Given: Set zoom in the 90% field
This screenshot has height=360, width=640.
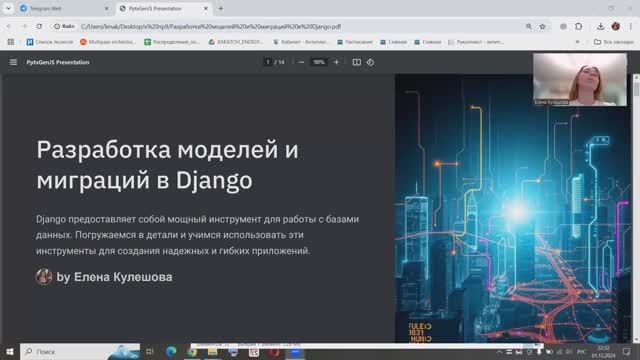Looking at the screenshot, I should pos(319,62).
